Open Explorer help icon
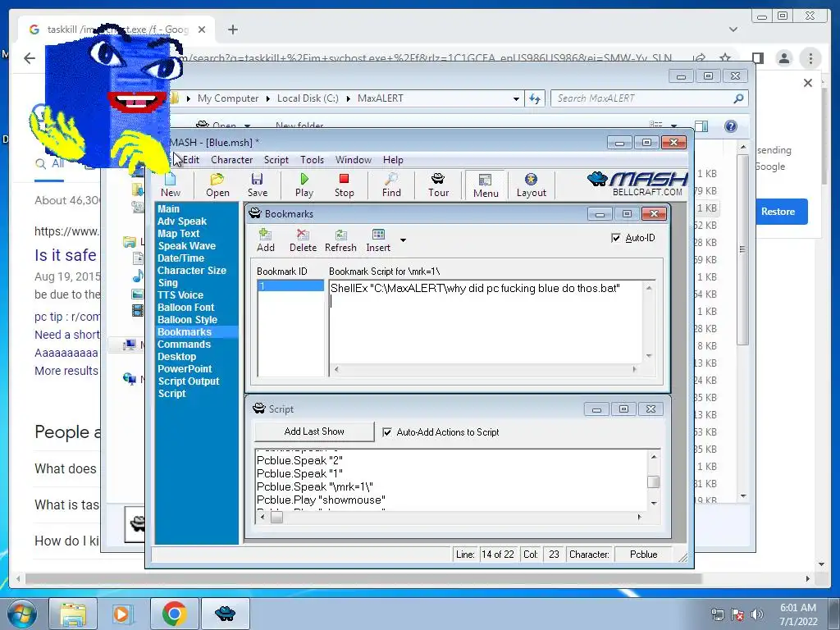 pos(731,126)
